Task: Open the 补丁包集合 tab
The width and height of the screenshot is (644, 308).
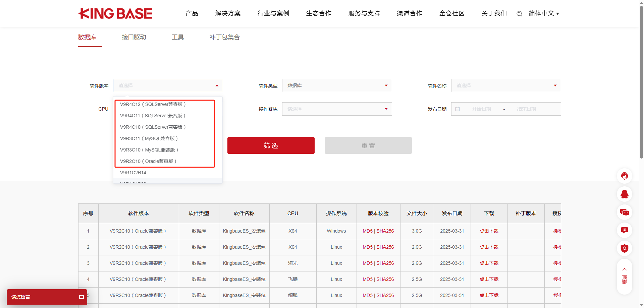Action: 224,37
